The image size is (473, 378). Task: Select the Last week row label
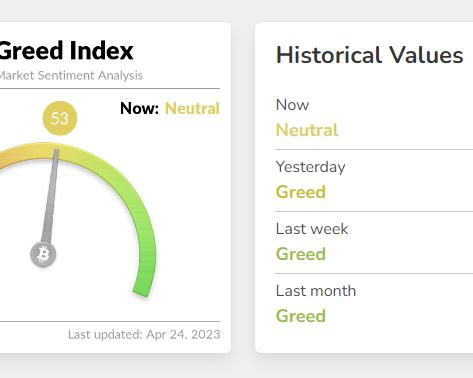312,229
